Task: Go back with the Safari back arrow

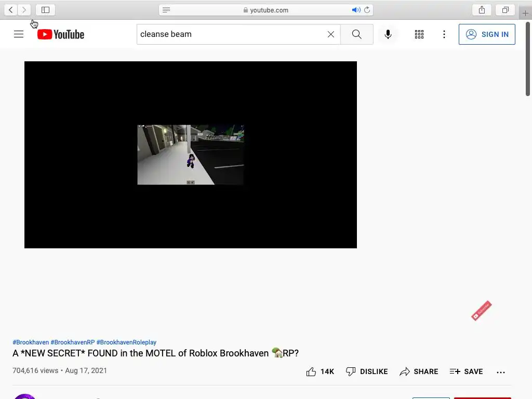Action: pos(11,10)
